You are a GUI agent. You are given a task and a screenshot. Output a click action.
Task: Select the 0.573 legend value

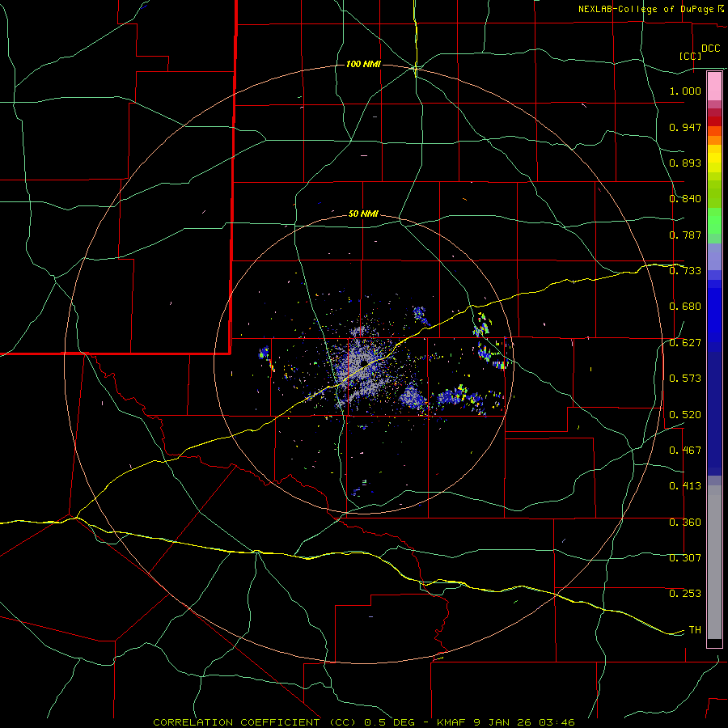pyautogui.click(x=685, y=379)
